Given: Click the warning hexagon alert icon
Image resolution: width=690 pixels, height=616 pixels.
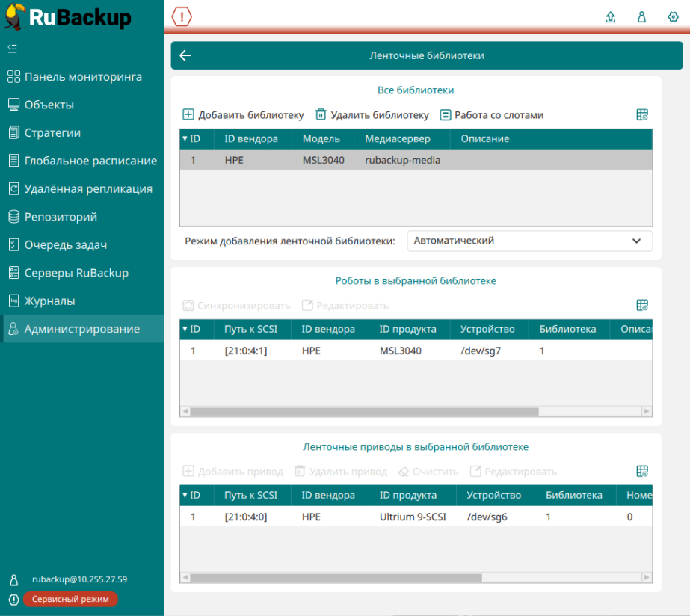Looking at the screenshot, I should (182, 16).
